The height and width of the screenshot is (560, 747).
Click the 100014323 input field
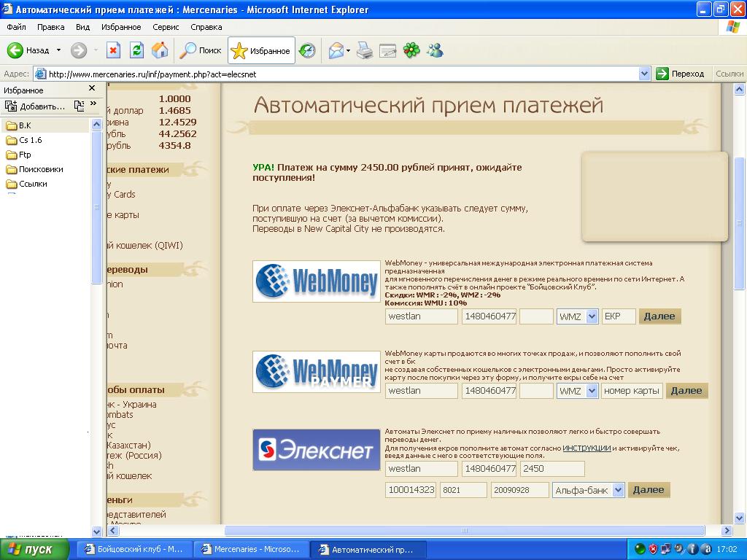coord(411,490)
